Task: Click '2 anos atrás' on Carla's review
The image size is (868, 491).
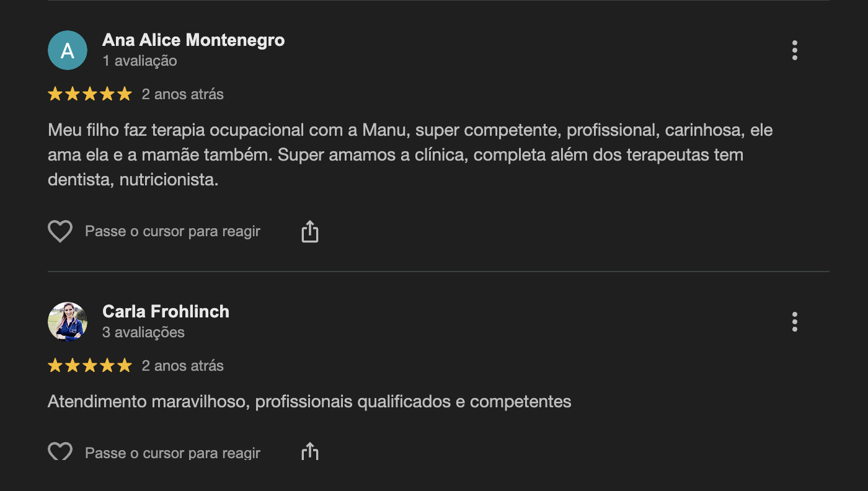Action: pos(182,366)
